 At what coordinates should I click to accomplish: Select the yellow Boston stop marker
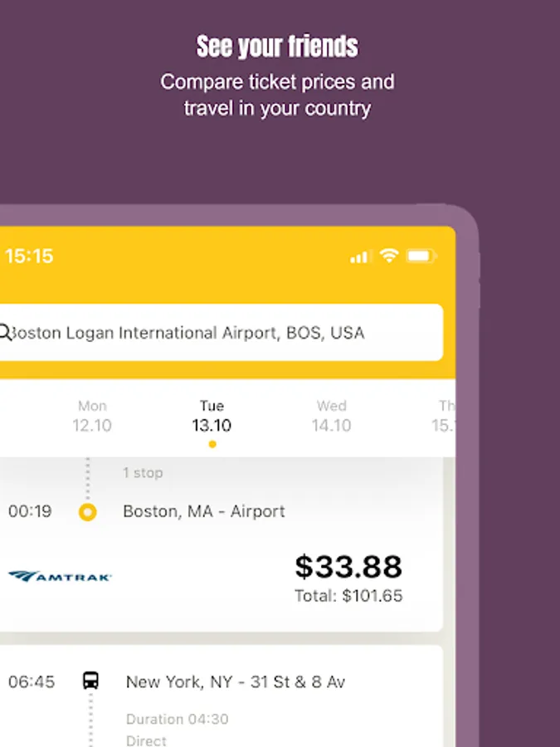[x=88, y=512]
